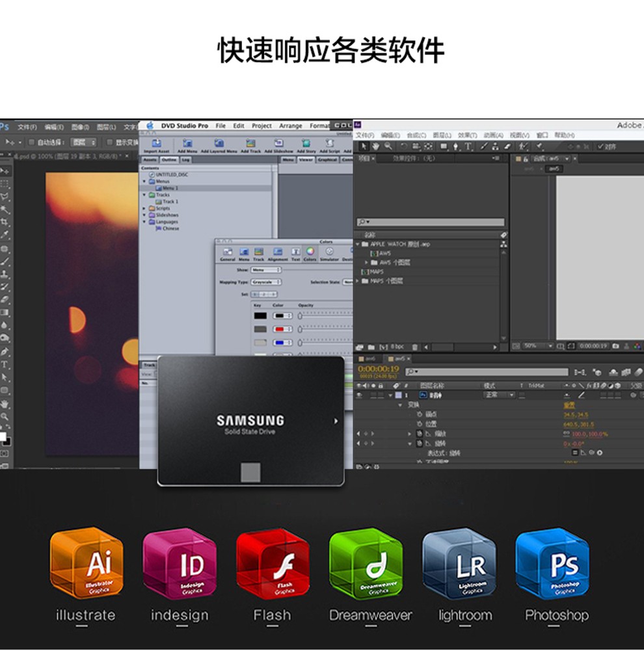Click the 重置 reset link
Viewport: 644px width, 651px height.
(569, 405)
